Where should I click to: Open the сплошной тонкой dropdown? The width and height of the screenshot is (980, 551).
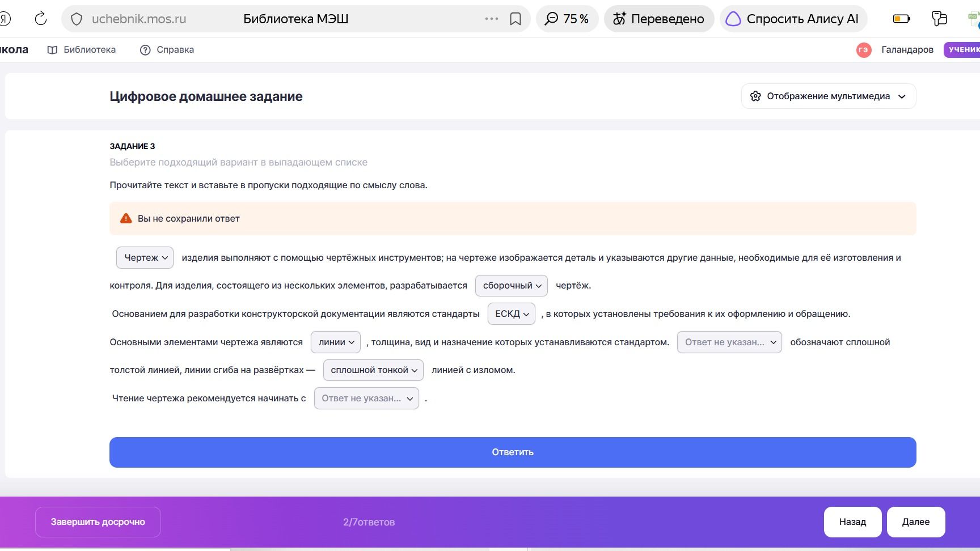click(x=373, y=370)
